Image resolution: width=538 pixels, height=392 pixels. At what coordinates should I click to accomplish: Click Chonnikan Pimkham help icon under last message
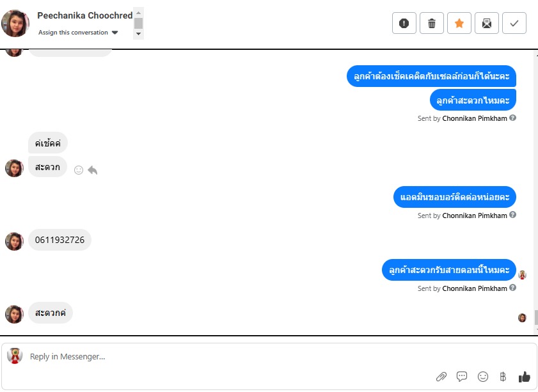[512, 288]
